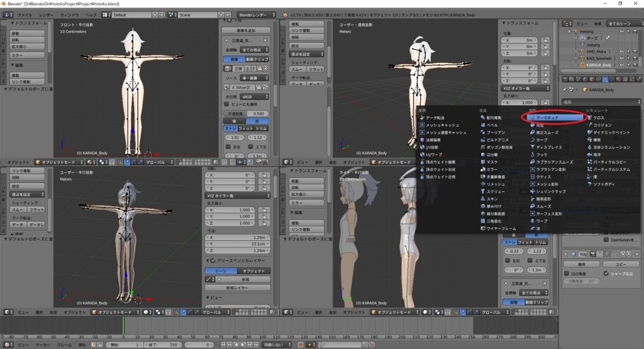
Task: Toggle the OpenSubdiv checkbox
Action: pyautogui.click(x=606, y=240)
